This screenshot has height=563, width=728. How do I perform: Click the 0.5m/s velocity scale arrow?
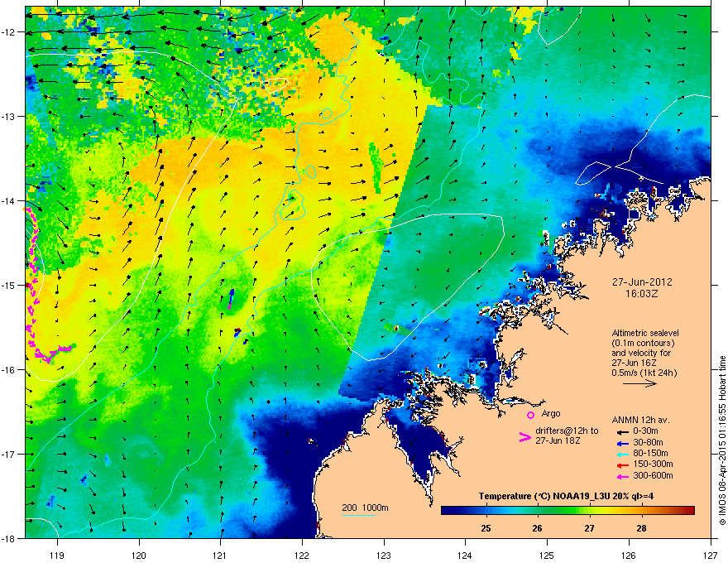(639, 383)
